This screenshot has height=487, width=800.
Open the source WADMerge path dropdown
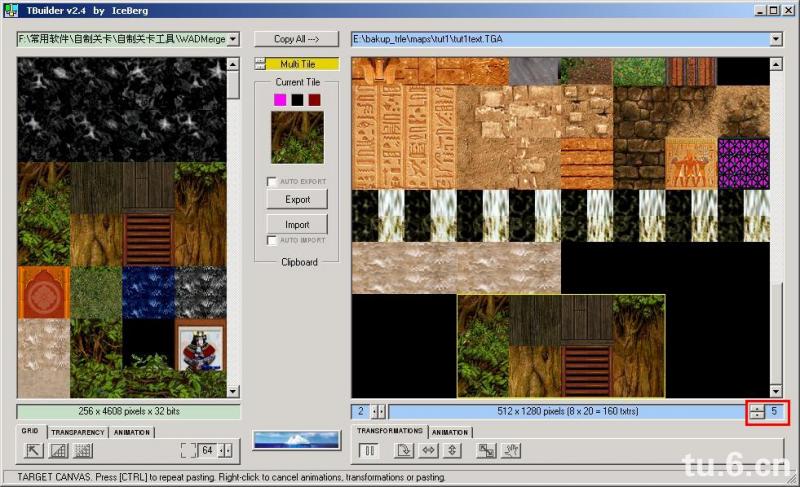233,39
